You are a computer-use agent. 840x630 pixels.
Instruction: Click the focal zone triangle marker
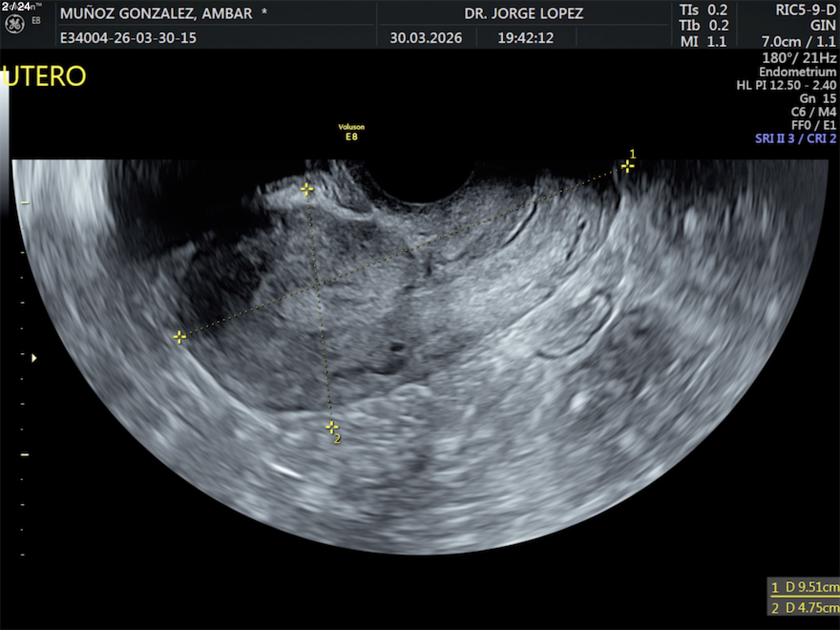[34, 358]
